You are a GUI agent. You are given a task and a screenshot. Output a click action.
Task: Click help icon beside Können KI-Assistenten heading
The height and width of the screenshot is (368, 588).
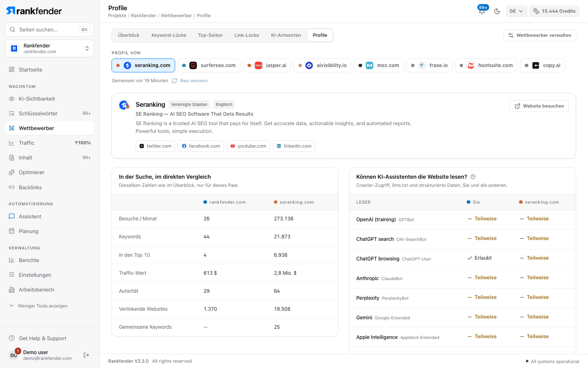point(473,177)
